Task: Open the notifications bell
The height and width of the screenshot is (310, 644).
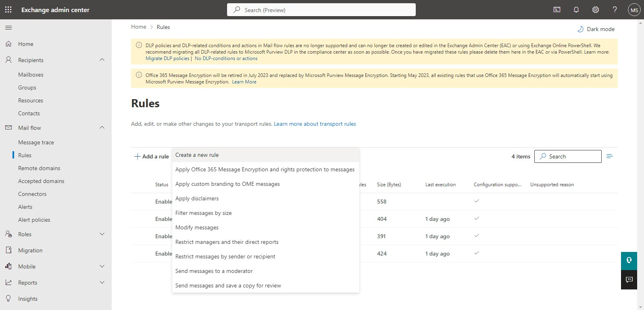Action: point(576,10)
